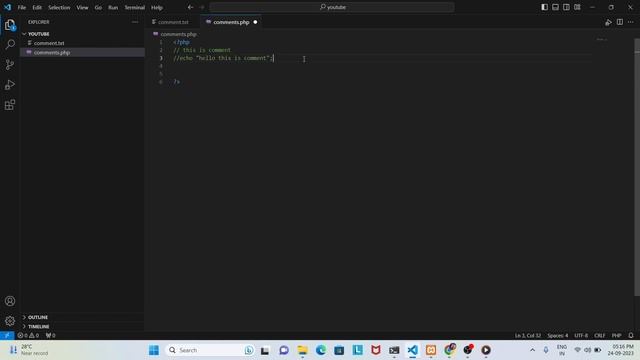Open Microsoft Edge from the taskbar
This screenshot has width=640, height=360.
coord(321,350)
